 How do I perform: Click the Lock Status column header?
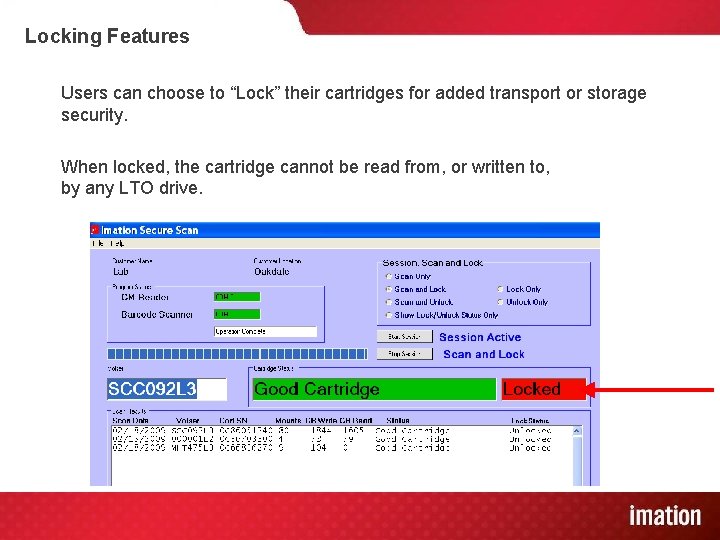(x=530, y=421)
